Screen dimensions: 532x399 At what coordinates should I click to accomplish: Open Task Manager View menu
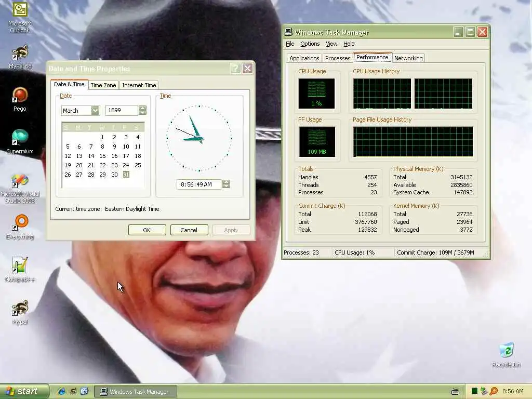(331, 44)
